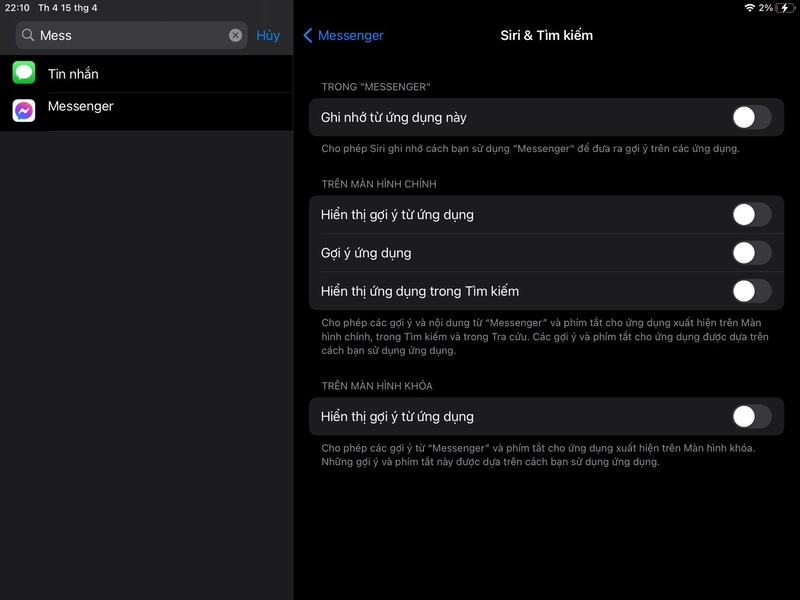Select the Tin nhắn search result label

pos(73,74)
